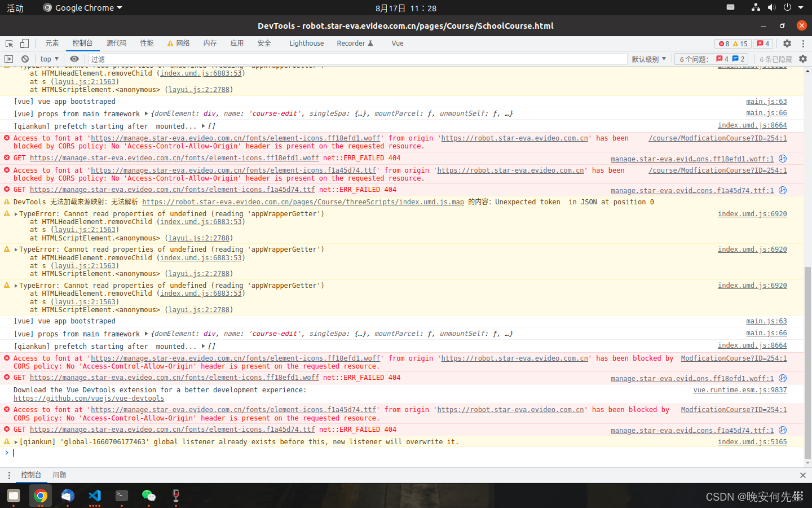Toggle the device toolbar icon
This screenshot has height=508, width=812.
pos(24,43)
